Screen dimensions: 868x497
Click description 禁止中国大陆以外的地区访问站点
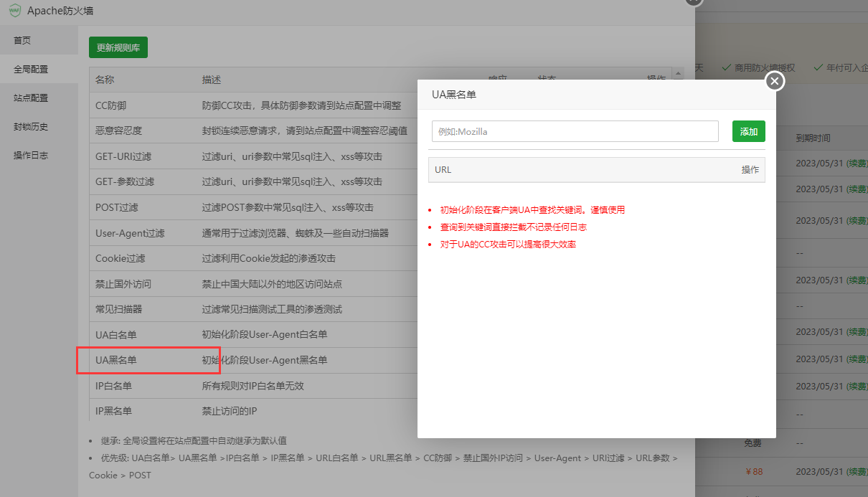(x=272, y=284)
